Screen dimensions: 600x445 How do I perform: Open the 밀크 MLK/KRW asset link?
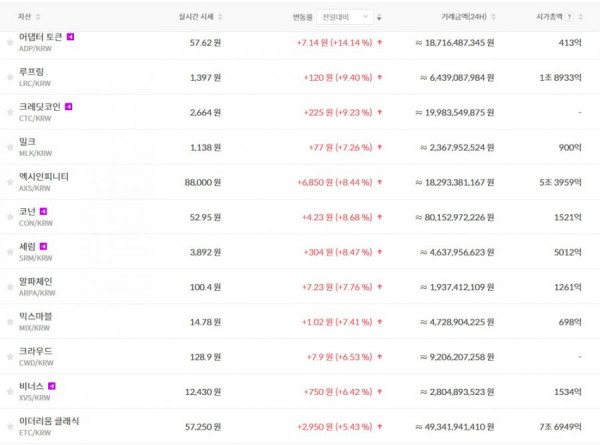(x=35, y=147)
